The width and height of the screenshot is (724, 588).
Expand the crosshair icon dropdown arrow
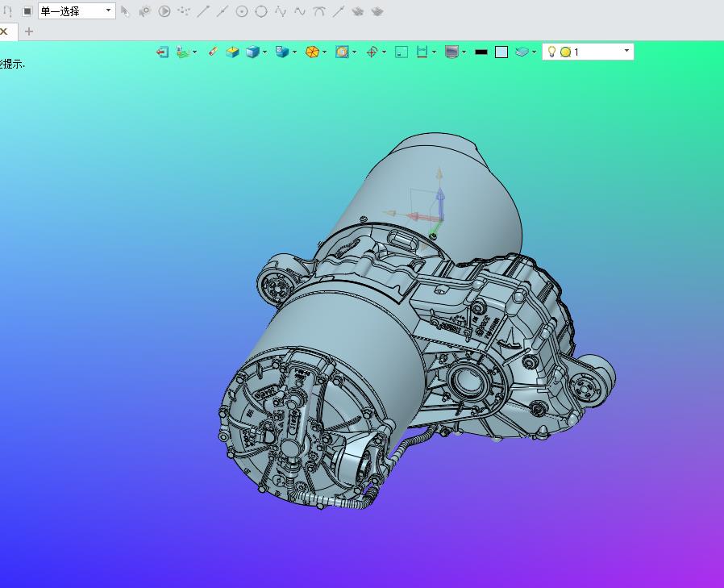384,52
